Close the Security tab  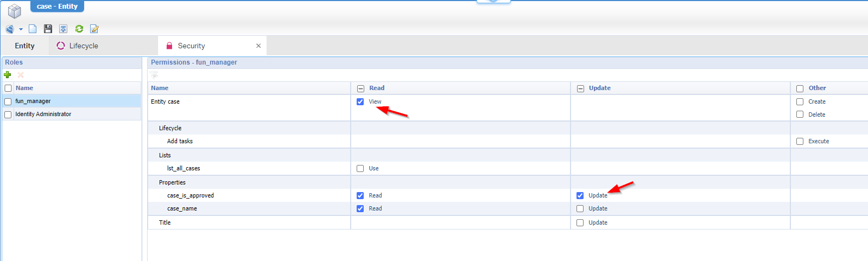[x=258, y=46]
